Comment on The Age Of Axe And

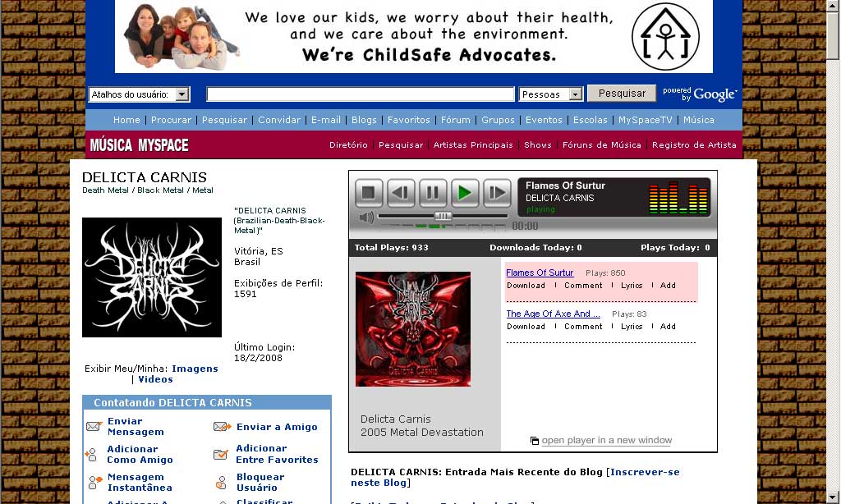(583, 326)
